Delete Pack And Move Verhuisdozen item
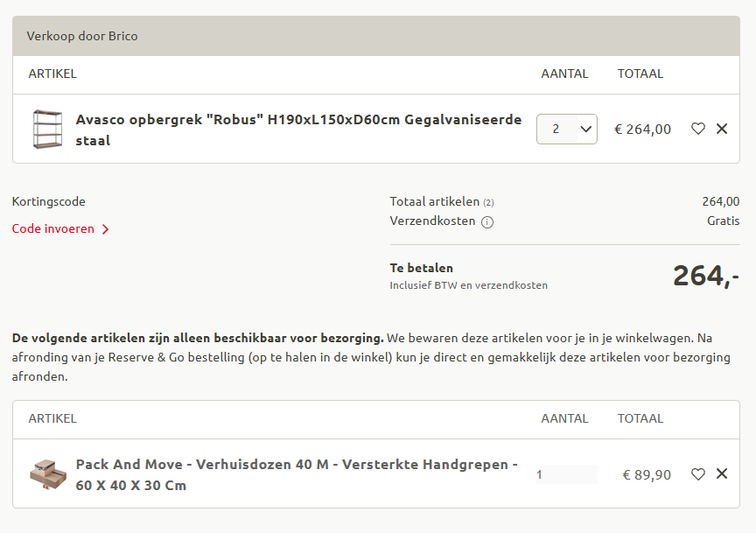This screenshot has height=533, width=756. tap(722, 474)
